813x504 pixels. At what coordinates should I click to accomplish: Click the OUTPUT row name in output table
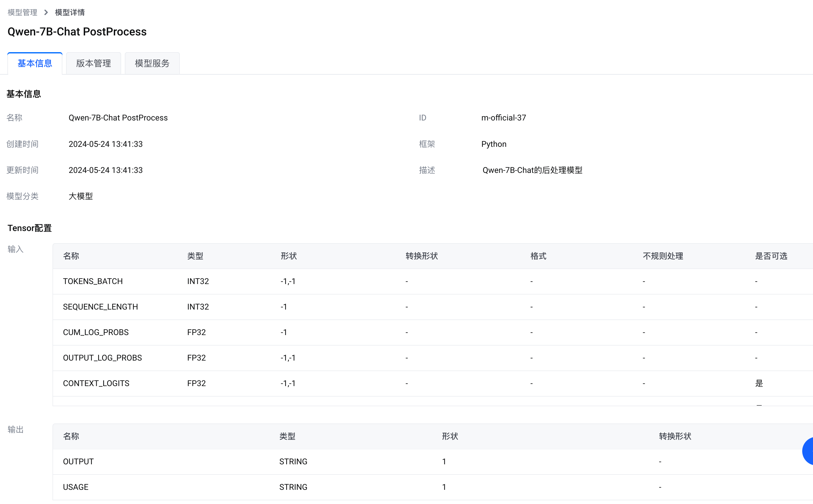click(78, 462)
